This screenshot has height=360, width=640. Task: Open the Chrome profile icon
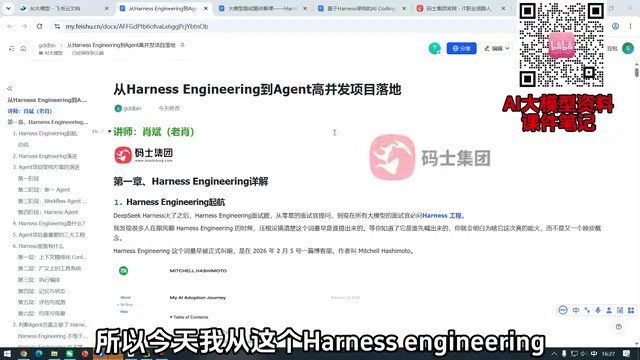pyautogui.click(x=616, y=26)
